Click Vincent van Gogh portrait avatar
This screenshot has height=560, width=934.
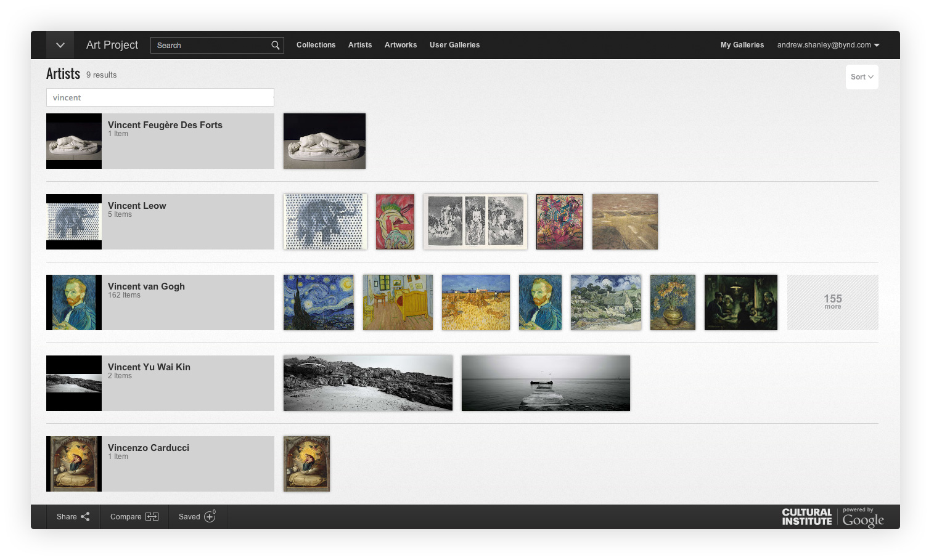[74, 302]
